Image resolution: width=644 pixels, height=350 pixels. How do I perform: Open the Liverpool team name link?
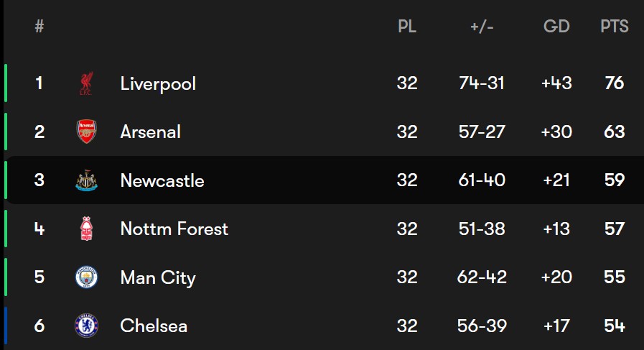(x=158, y=83)
